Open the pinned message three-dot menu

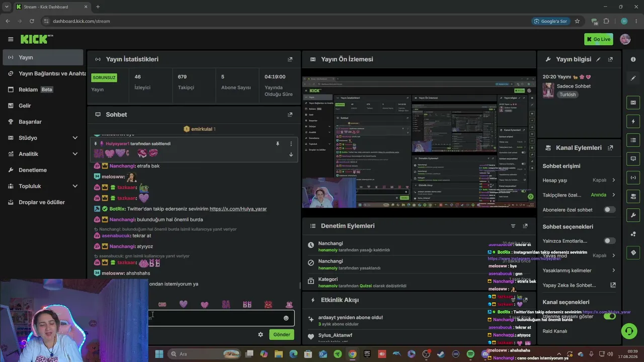point(291,144)
